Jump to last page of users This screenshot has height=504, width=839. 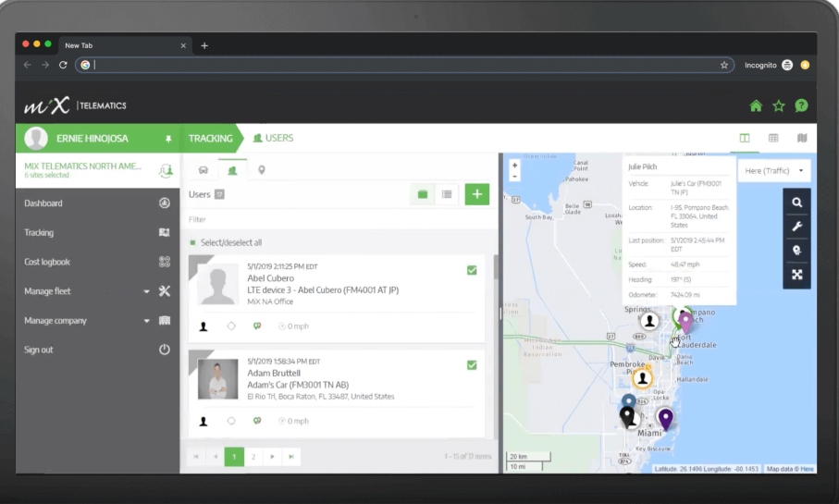pyautogui.click(x=291, y=457)
